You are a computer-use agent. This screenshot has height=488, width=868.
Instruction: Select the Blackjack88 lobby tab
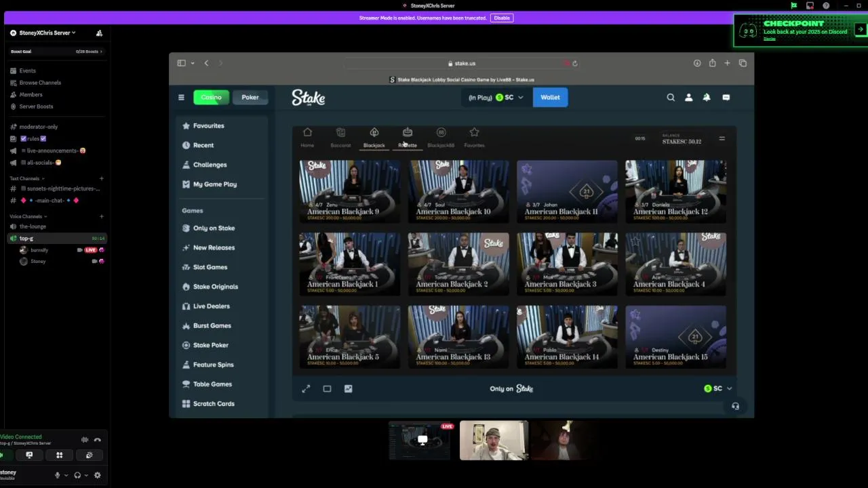[x=441, y=136]
